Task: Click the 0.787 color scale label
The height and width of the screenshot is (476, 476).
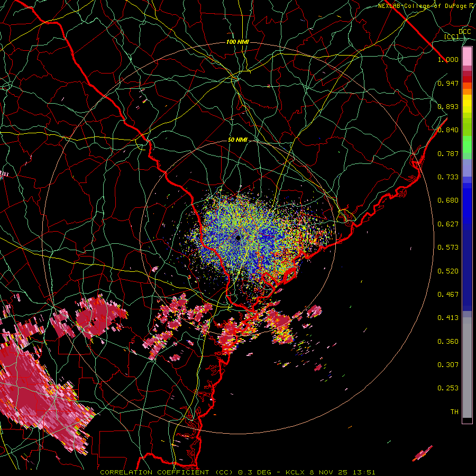Action: [x=448, y=153]
